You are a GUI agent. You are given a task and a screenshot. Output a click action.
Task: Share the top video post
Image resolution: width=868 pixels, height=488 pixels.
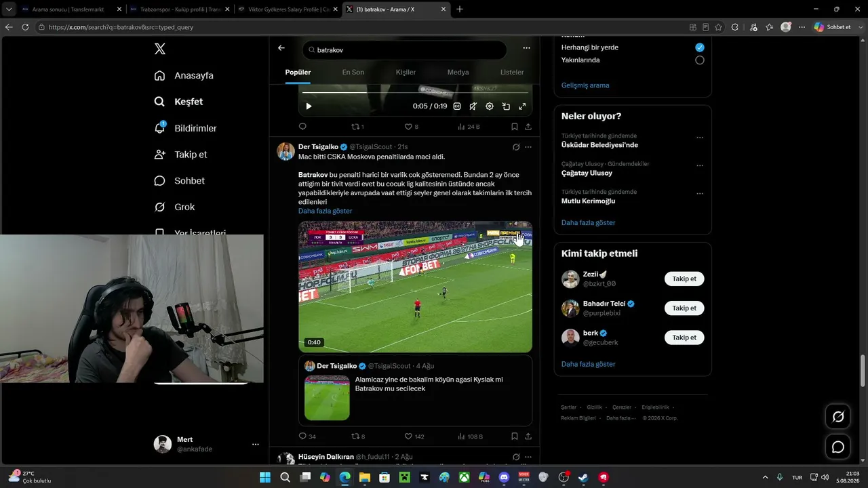[528, 127]
